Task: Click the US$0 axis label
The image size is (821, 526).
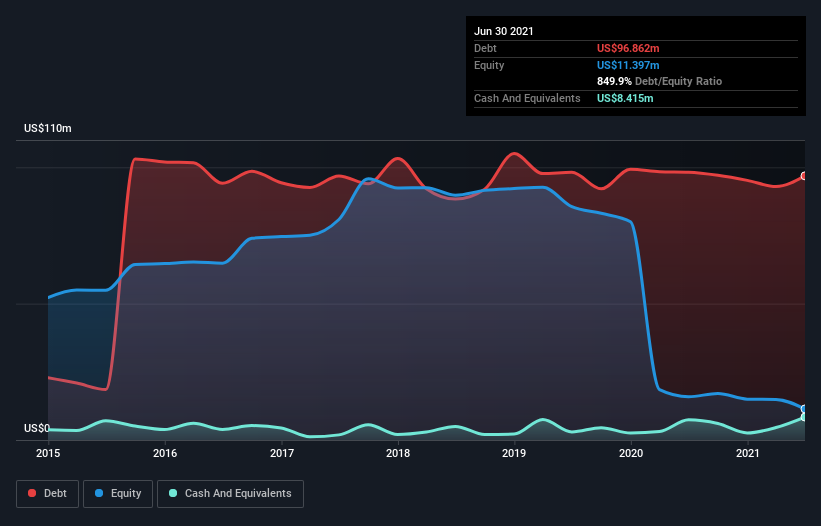Action: pos(37,428)
